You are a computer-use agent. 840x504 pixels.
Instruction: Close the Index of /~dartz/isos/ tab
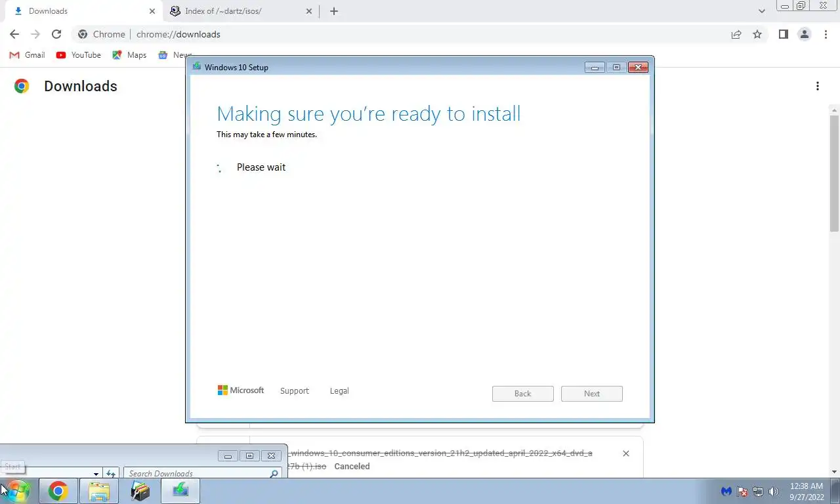click(x=309, y=11)
